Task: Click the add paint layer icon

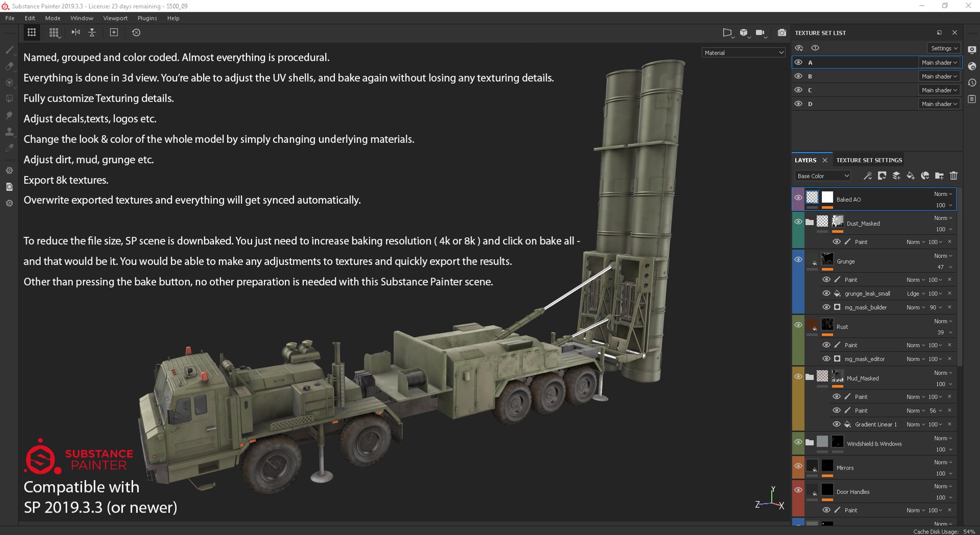Action: (896, 176)
